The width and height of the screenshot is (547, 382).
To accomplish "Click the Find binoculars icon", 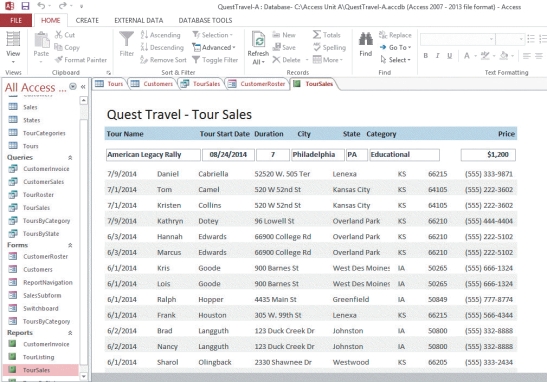I will [366, 45].
